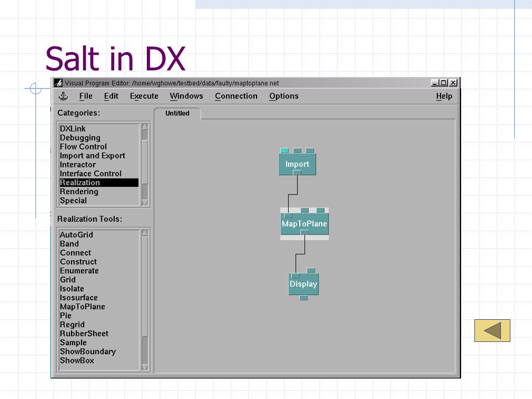This screenshot has width=532, height=399.
Task: Select highlighted Realization category
Action: point(99,182)
